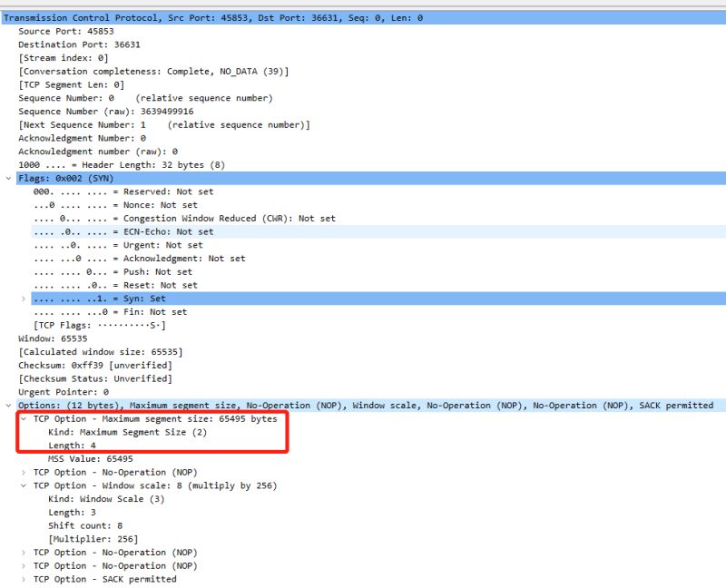This screenshot has height=588, width=726.
Task: Select the Reserved: Not set flag row
Action: point(123,191)
